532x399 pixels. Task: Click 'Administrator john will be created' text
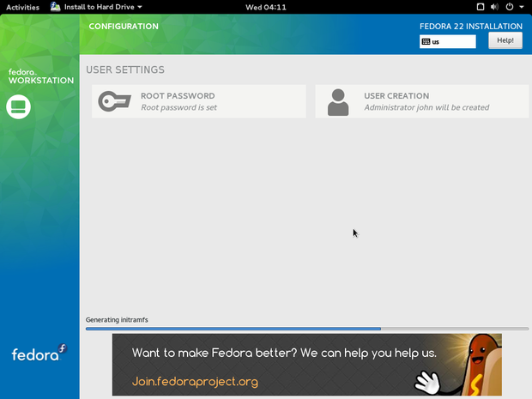click(x=426, y=107)
